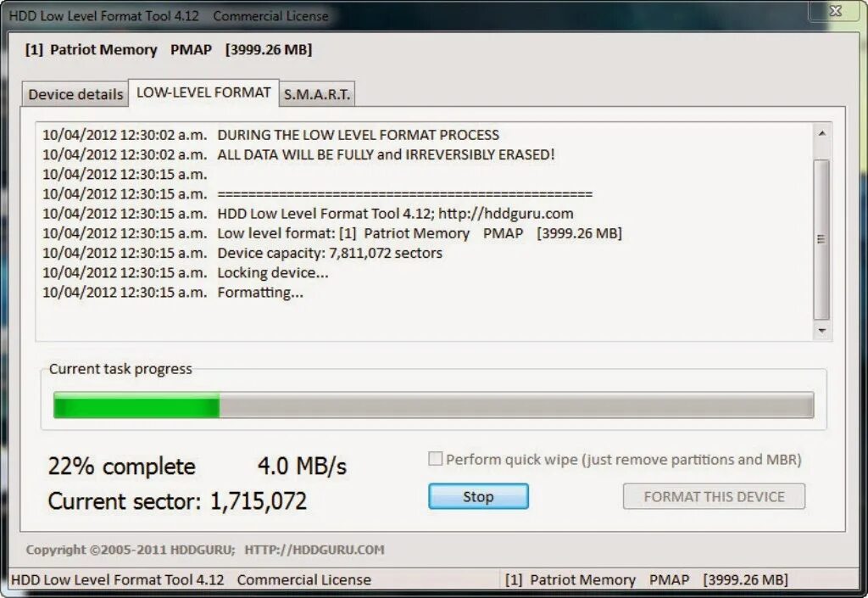This screenshot has width=868, height=598.
Task: Click the log scrollbar up arrow
Action: (822, 133)
